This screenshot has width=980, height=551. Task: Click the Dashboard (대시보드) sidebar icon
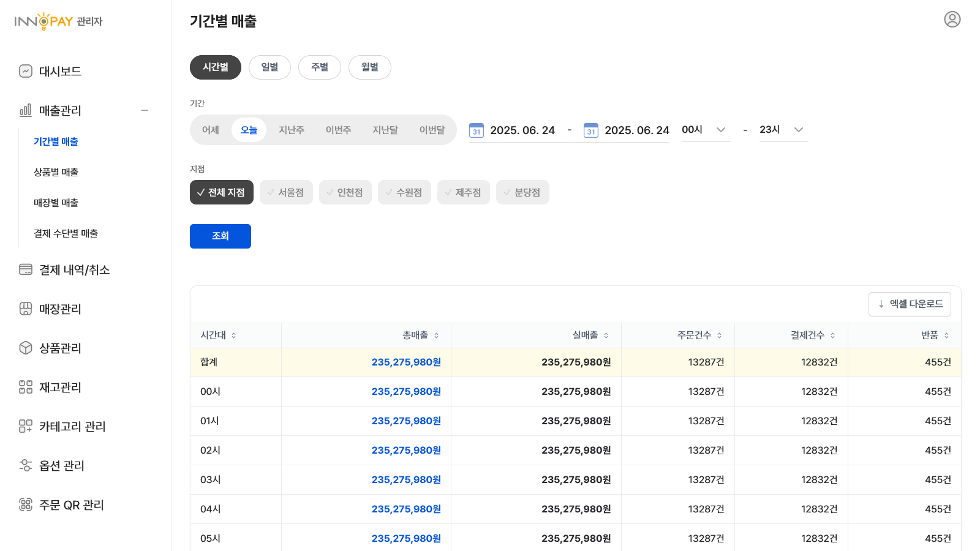coord(26,71)
